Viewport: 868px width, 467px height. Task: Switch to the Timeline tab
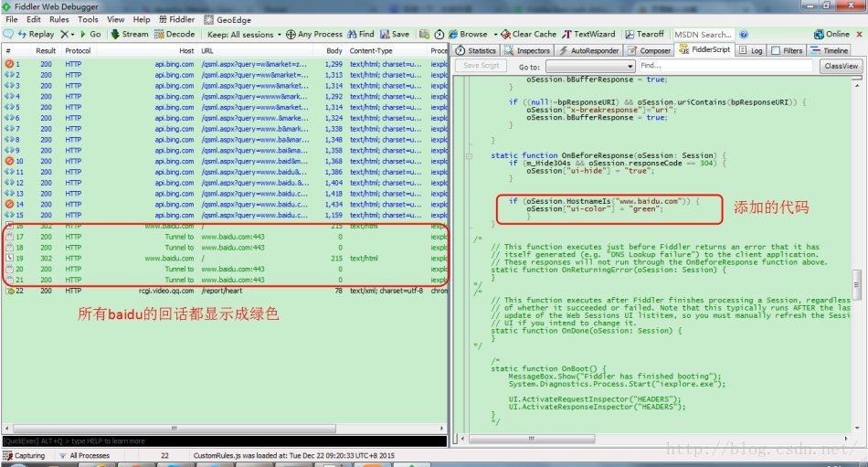[x=829, y=50]
